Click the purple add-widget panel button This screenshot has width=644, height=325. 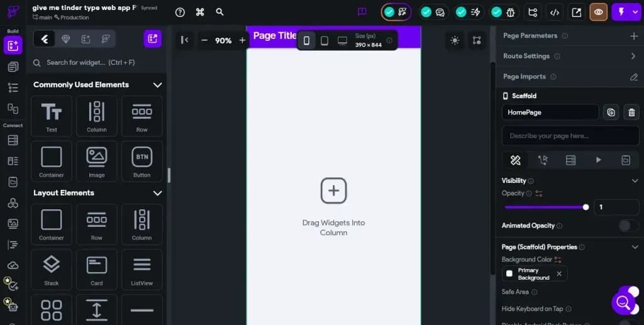(152, 38)
